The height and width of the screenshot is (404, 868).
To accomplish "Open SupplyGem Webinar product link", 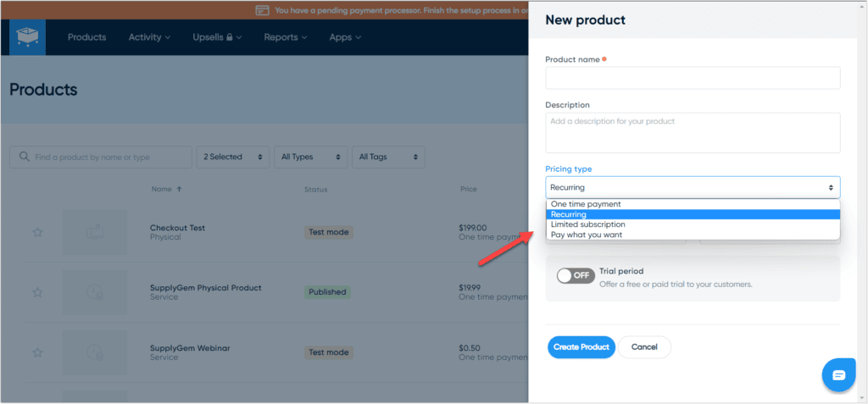I will pos(190,348).
